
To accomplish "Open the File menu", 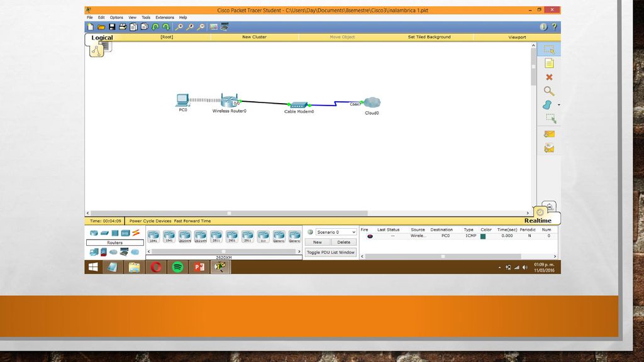I will [x=89, y=18].
